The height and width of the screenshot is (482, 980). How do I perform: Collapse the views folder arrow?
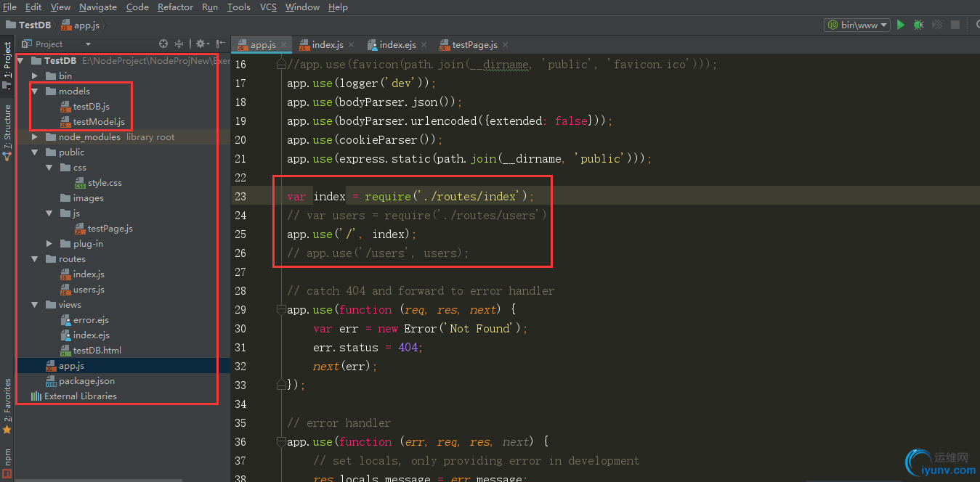pyautogui.click(x=35, y=304)
